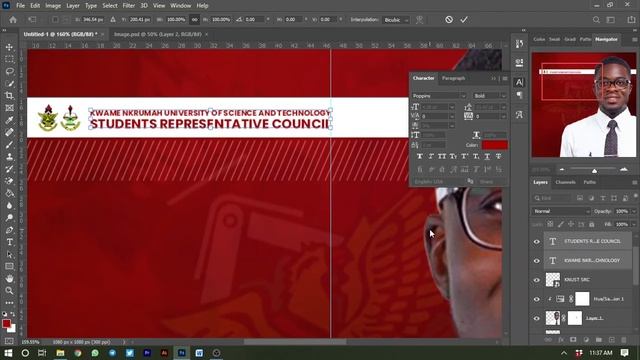Apply Strikethrough in Character panel

(x=498, y=156)
